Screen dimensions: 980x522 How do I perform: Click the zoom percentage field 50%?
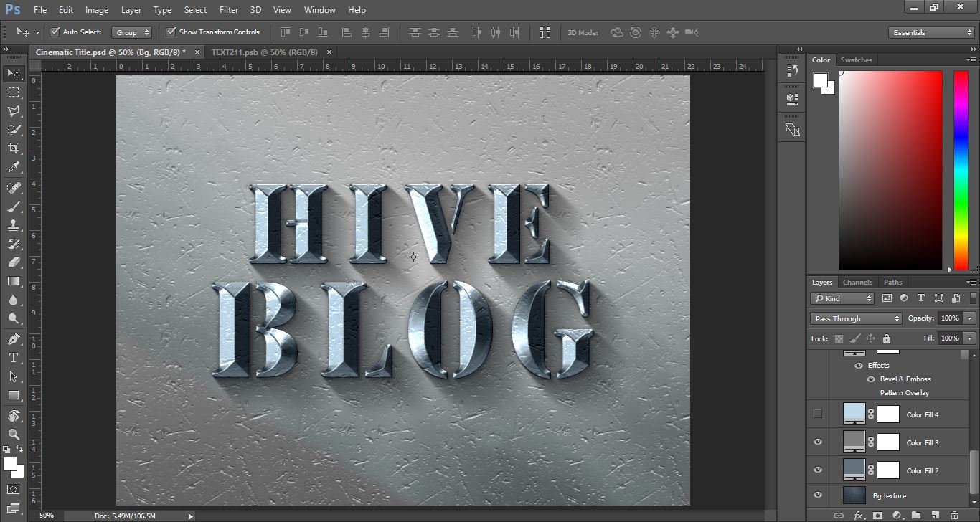coord(46,516)
